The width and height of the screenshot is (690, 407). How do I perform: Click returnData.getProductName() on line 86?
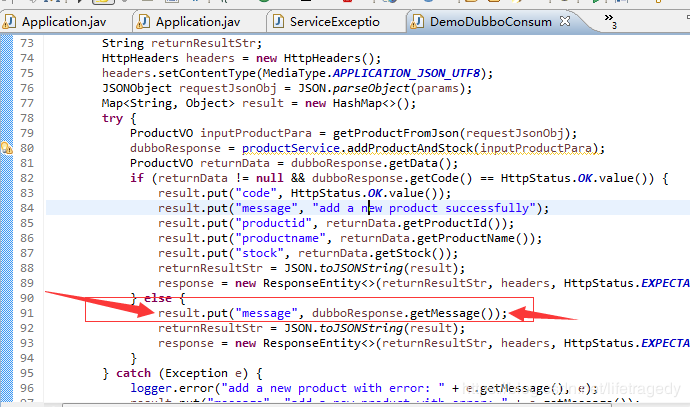point(437,238)
